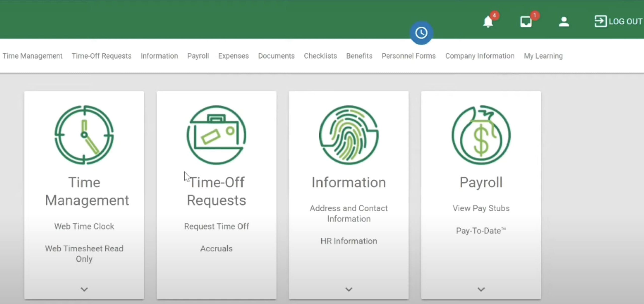Select Payroll in the navigation bar
Image resolution: width=644 pixels, height=304 pixels.
point(198,56)
